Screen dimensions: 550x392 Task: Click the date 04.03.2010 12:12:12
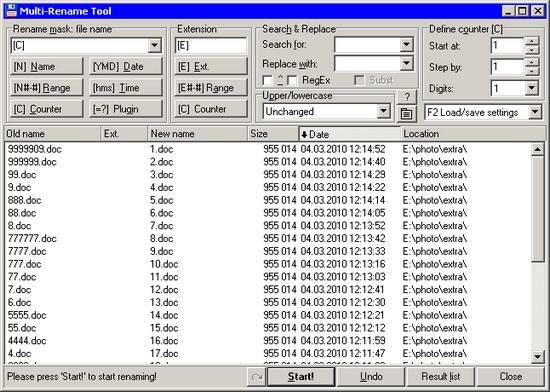[343, 328]
